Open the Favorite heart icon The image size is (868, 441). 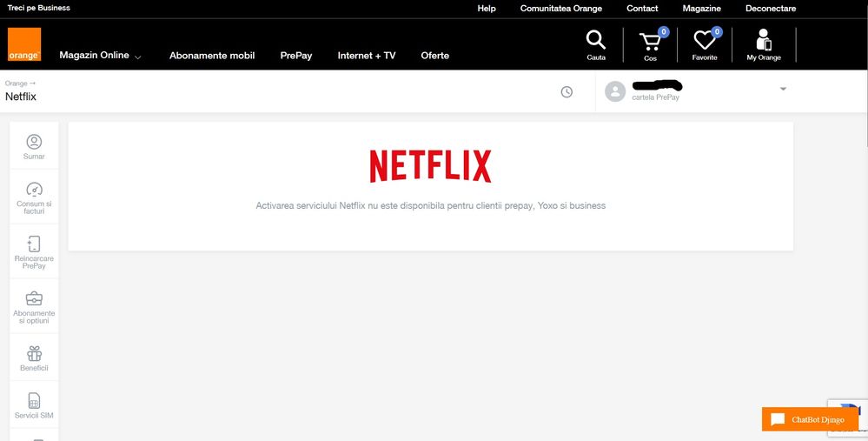point(705,45)
